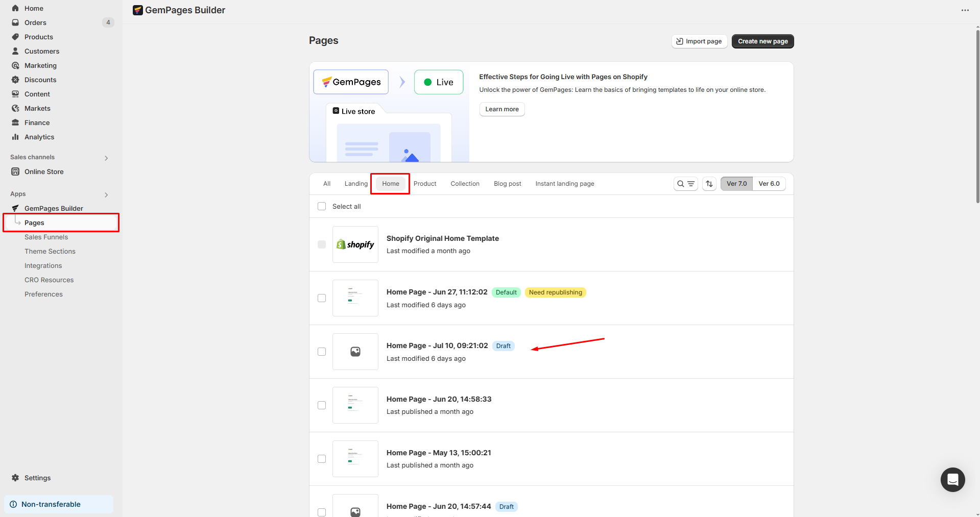Select the Analytics icon in the sidebar
Image resolution: width=980 pixels, height=517 pixels.
[16, 137]
